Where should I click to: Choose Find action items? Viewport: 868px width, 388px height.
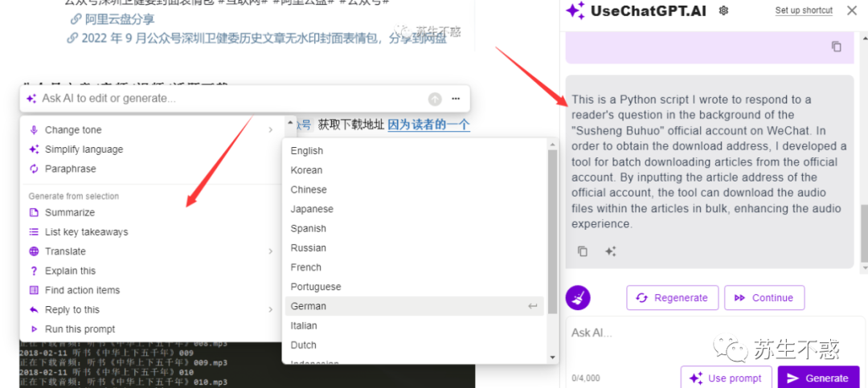[151, 290]
